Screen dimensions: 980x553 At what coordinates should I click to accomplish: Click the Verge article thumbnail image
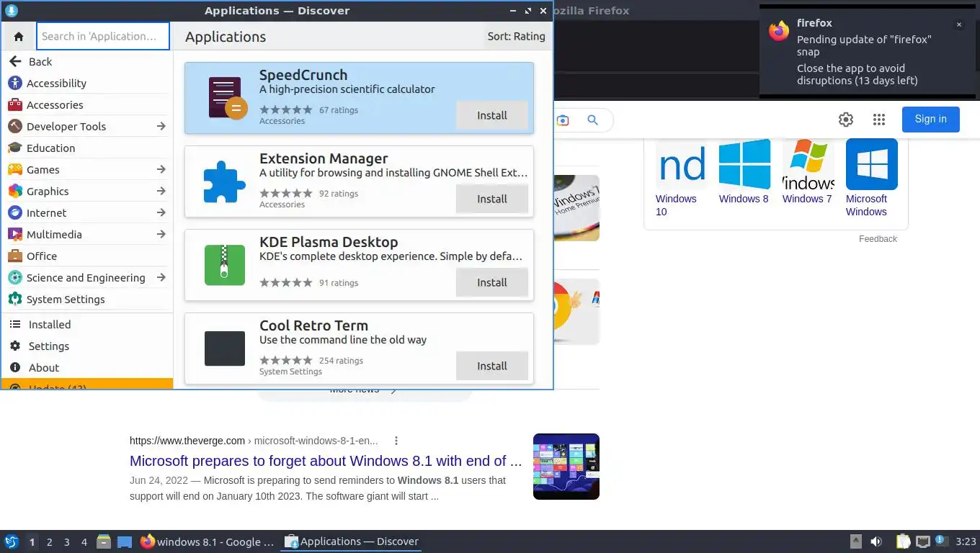click(x=566, y=467)
